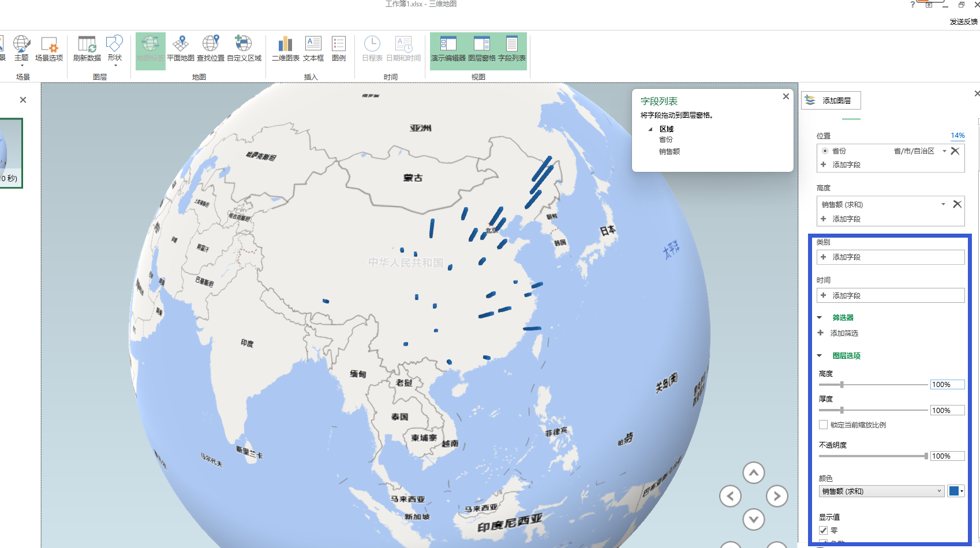Select the 省份 field in field list
Image resolution: width=980 pixels, height=548 pixels.
click(x=666, y=140)
